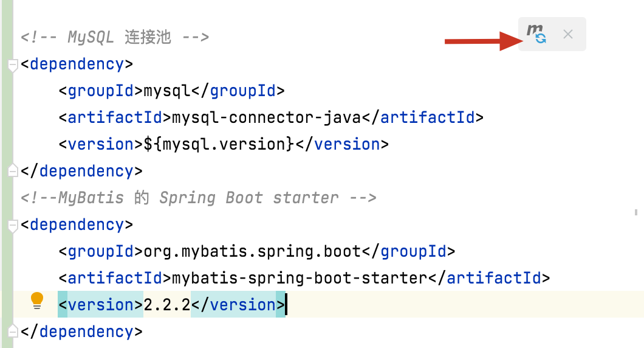Click the scrollbar marker on right edge
Viewport: 644px width, 348px height.
point(636,212)
